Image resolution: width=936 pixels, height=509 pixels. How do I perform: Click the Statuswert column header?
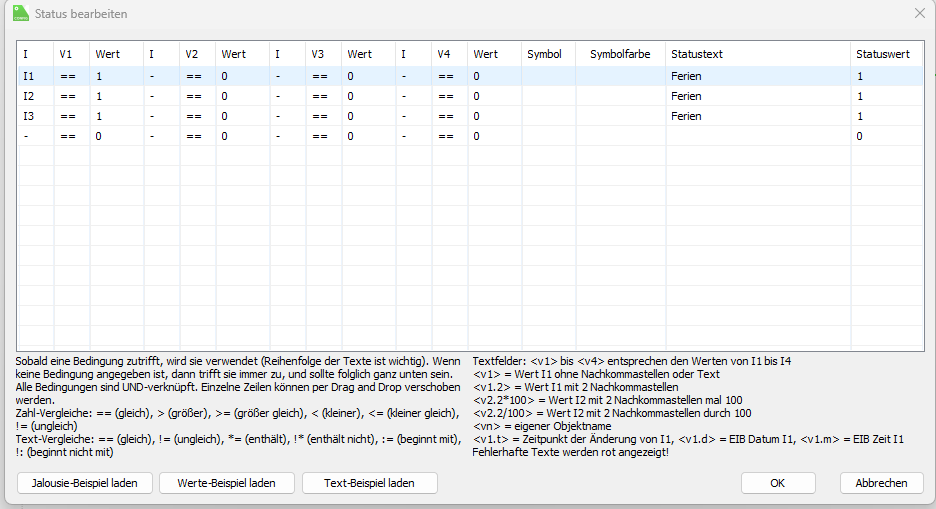click(x=887, y=54)
